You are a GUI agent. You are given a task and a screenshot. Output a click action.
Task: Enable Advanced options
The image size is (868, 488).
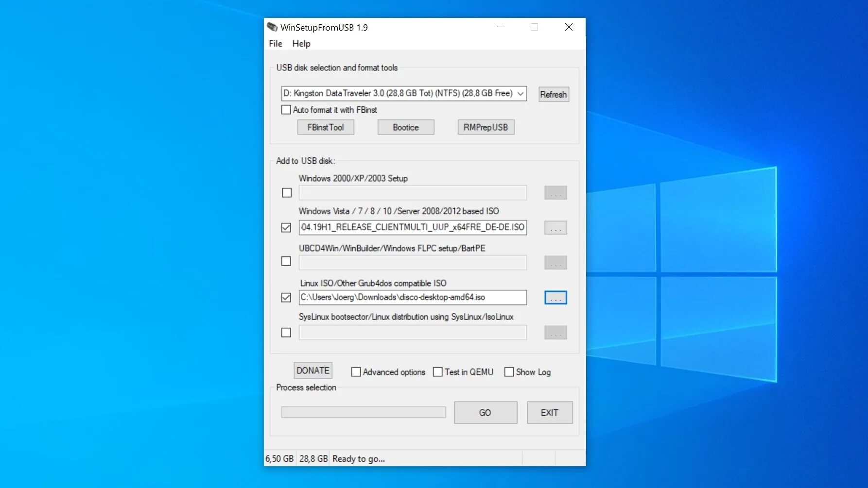coord(356,372)
